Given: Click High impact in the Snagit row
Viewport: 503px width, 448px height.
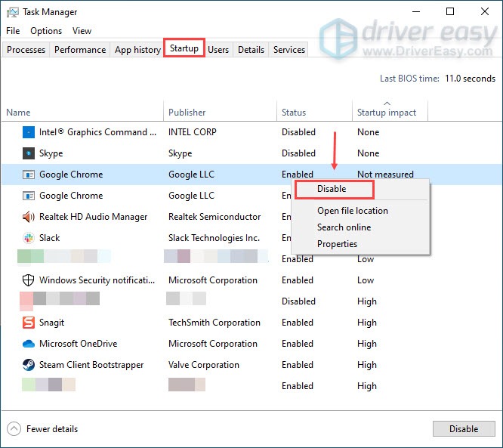Looking at the screenshot, I should (367, 323).
